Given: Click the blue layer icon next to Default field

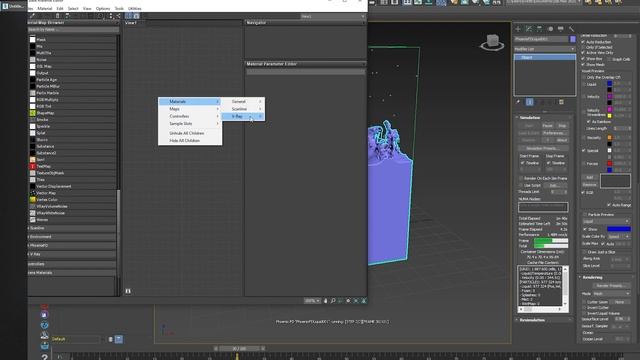Looking at the screenshot, I should (118, 339).
